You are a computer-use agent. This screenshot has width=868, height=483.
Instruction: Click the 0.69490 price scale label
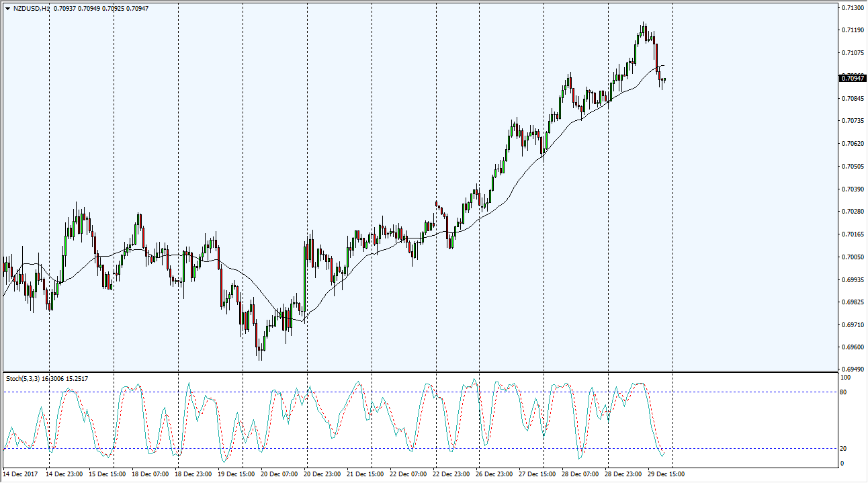852,370
